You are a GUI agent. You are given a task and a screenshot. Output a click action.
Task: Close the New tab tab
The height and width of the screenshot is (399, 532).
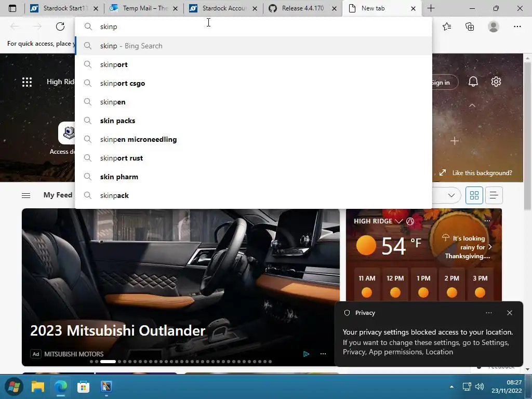tap(413, 8)
